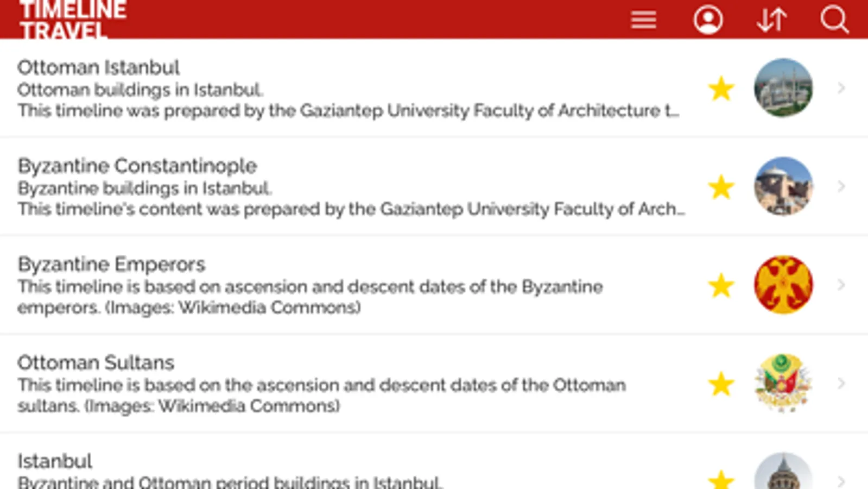This screenshot has width=868, height=489.
Task: Click the Timeline Travel logo
Action: [73, 20]
